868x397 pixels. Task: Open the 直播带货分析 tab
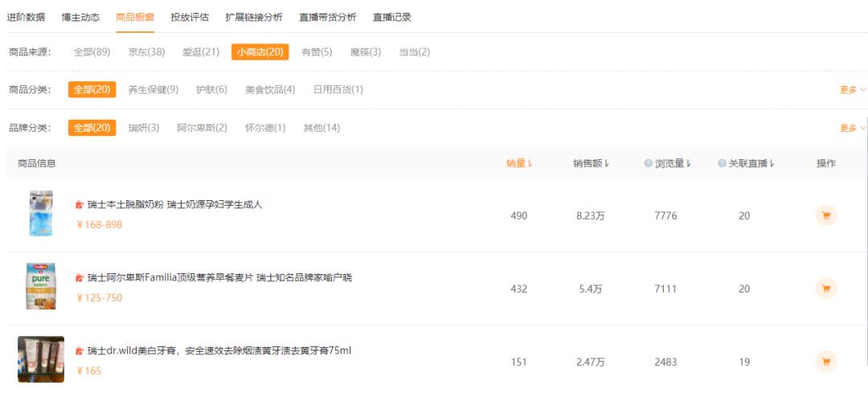328,17
